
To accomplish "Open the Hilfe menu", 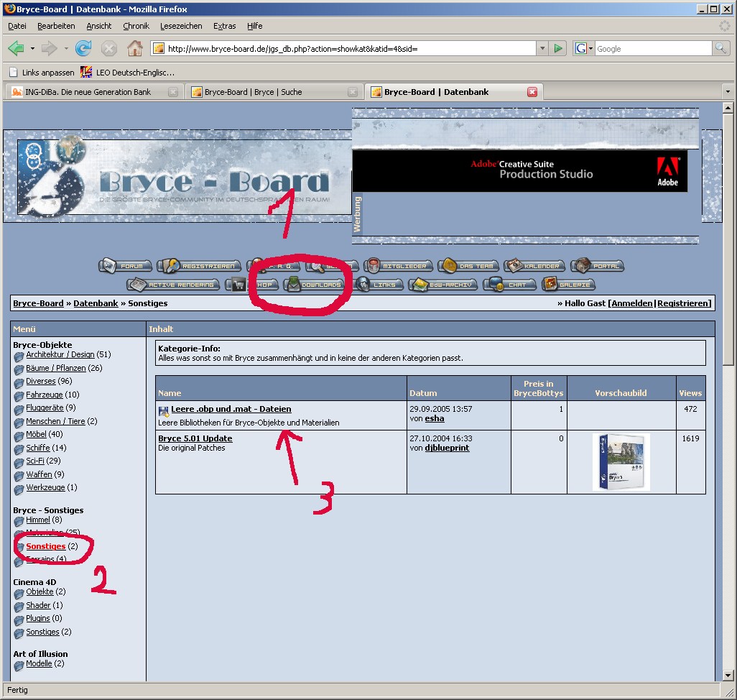I will point(254,26).
